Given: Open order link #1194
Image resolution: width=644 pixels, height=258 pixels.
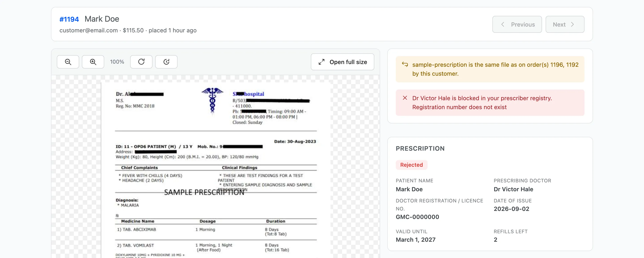Looking at the screenshot, I should pos(69,19).
